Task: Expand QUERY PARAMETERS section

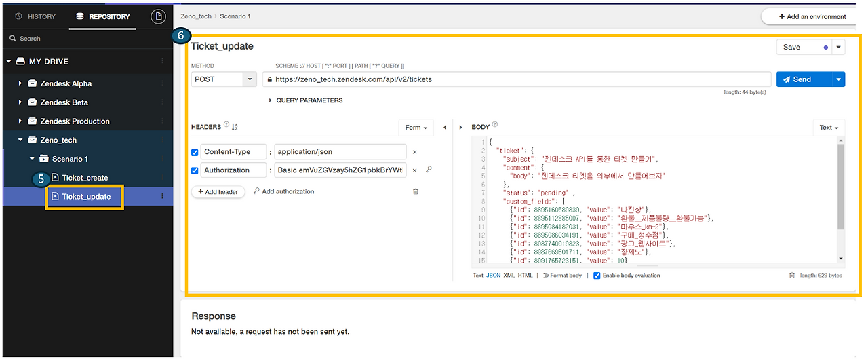Action: (306, 100)
